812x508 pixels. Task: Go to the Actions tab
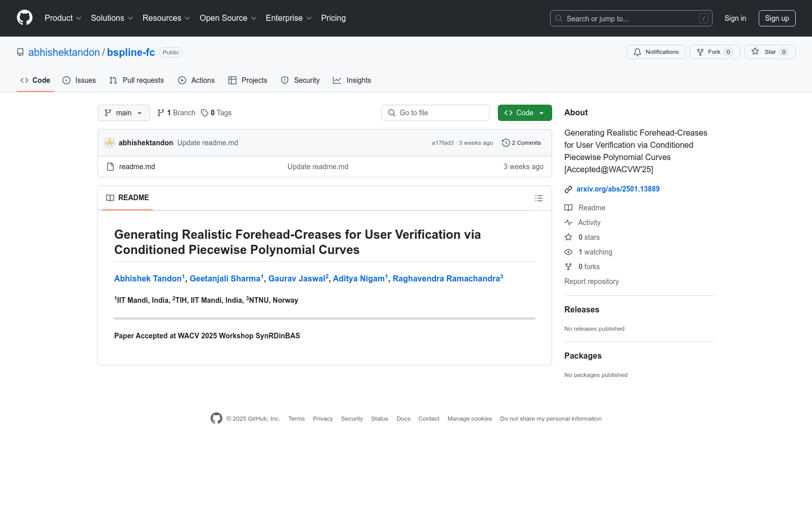[x=196, y=80]
